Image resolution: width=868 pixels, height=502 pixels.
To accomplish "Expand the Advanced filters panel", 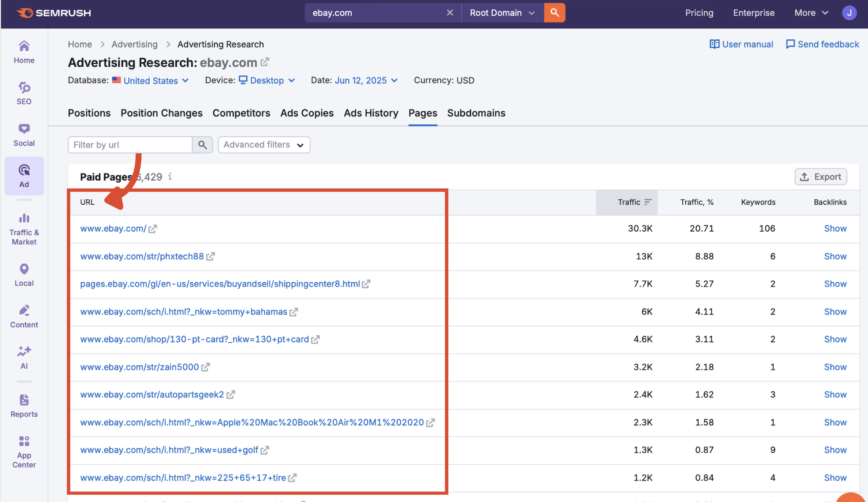I will 264,144.
